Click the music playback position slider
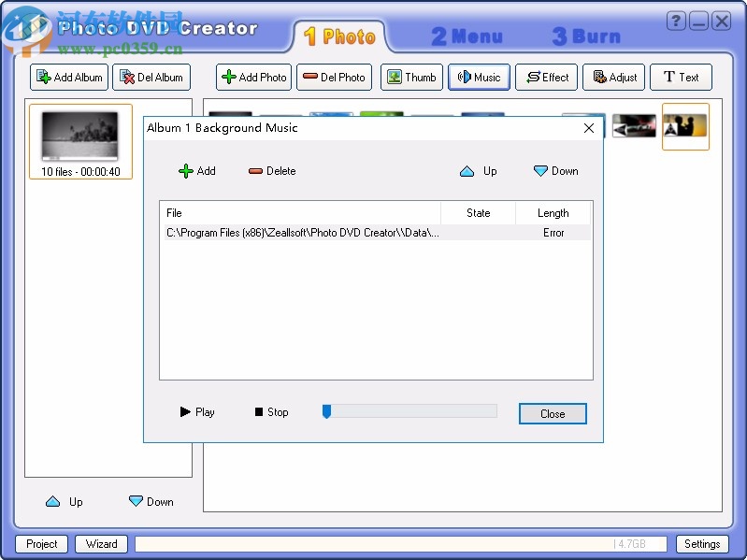747x560 pixels. pyautogui.click(x=409, y=411)
